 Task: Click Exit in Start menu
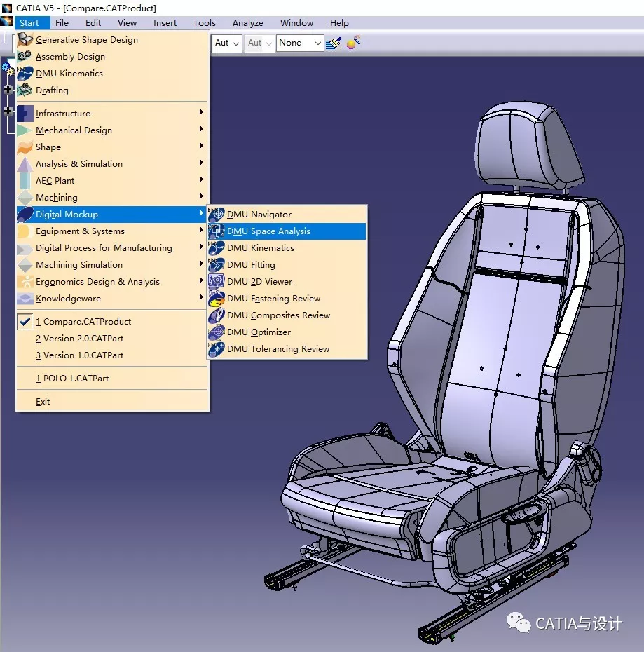(43, 402)
